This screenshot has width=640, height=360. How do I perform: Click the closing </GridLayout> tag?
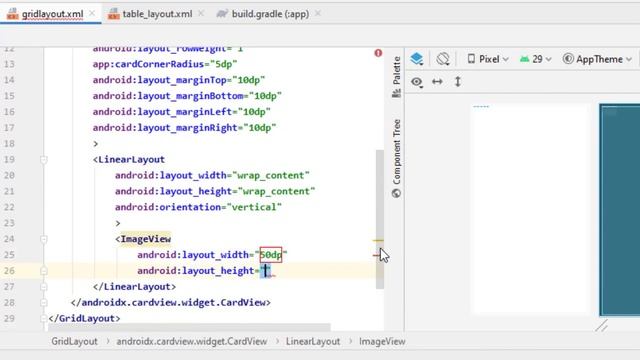pos(84,318)
